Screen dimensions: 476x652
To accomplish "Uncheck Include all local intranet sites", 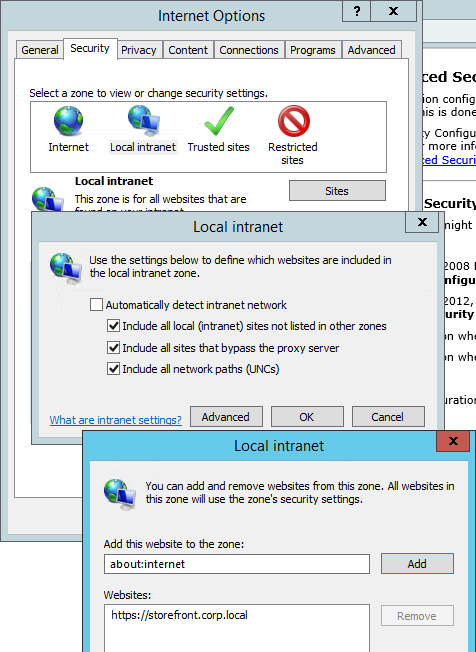I will 113,326.
